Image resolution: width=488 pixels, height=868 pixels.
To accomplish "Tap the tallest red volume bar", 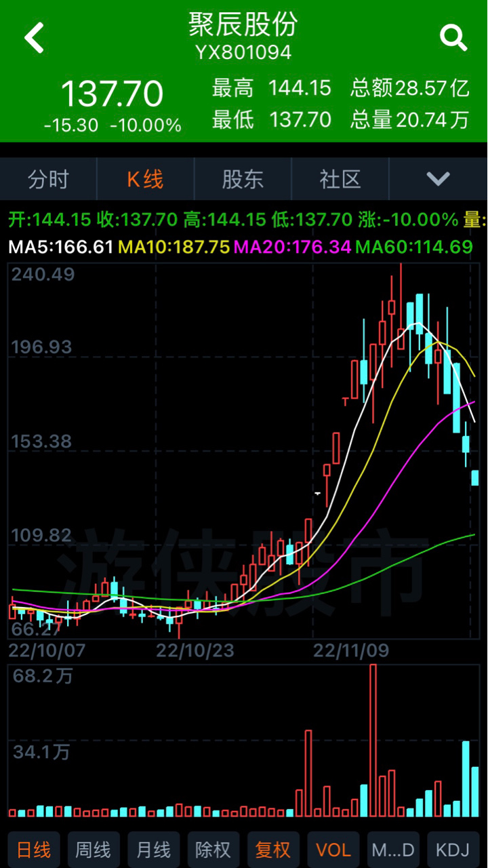I will point(373,741).
